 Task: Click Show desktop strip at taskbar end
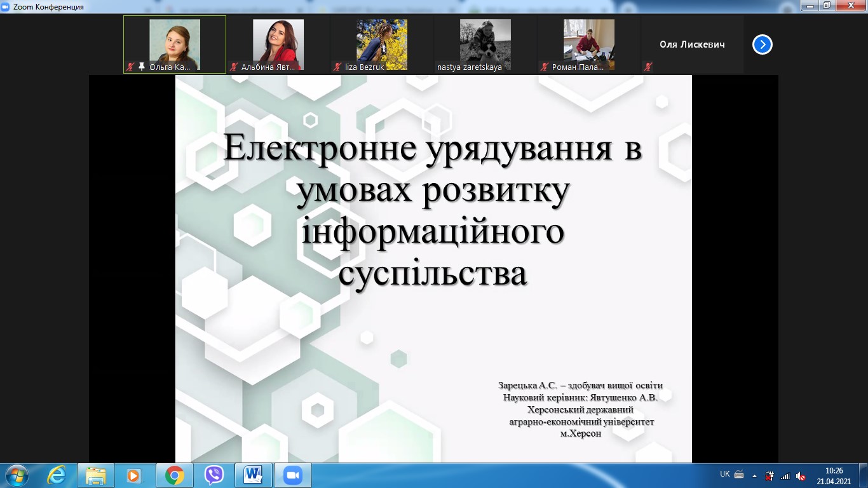pyautogui.click(x=864, y=475)
